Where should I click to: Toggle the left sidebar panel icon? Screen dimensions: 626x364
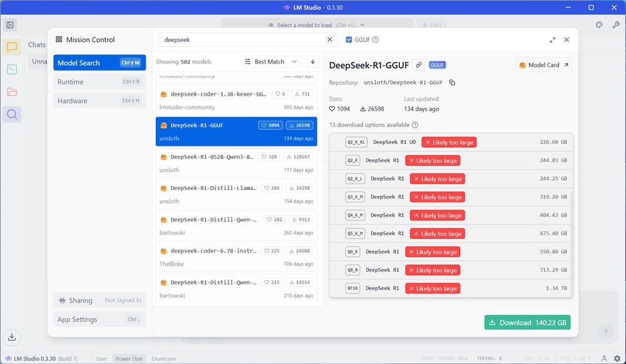[x=11, y=25]
